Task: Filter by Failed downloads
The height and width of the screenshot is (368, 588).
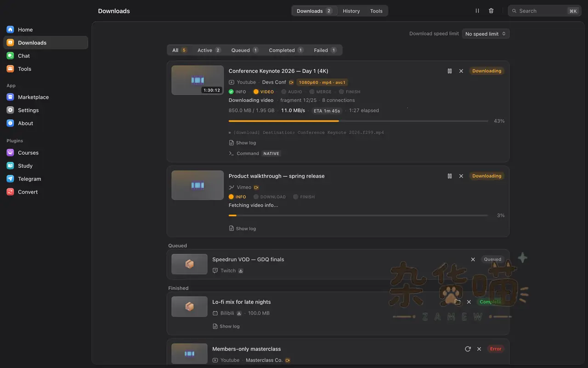Action: (325, 50)
